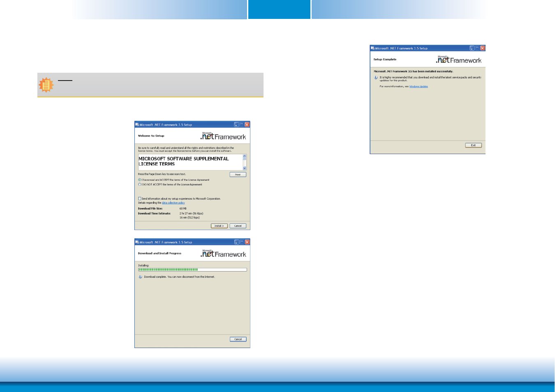Click the .NET Framework logo in Progress dialog
The image size is (555, 392).
pos(223,254)
